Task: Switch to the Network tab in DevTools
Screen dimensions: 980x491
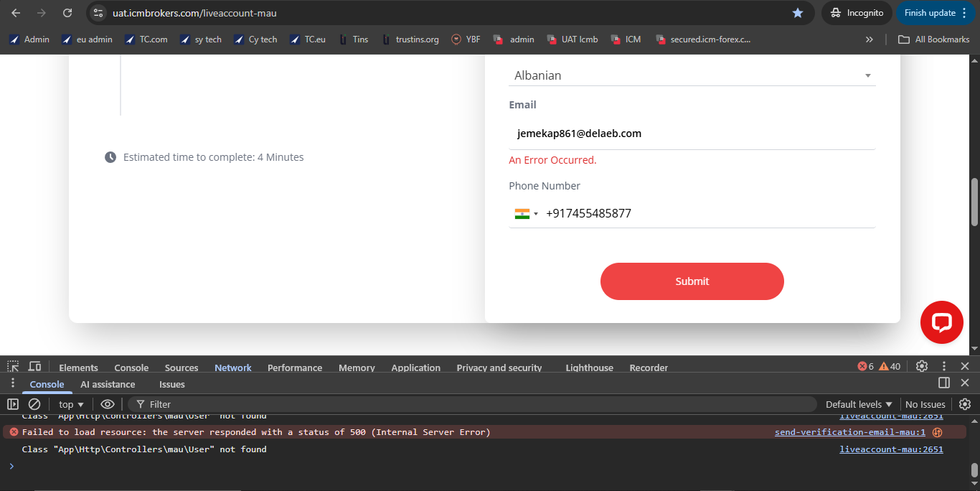Action: [x=233, y=368]
